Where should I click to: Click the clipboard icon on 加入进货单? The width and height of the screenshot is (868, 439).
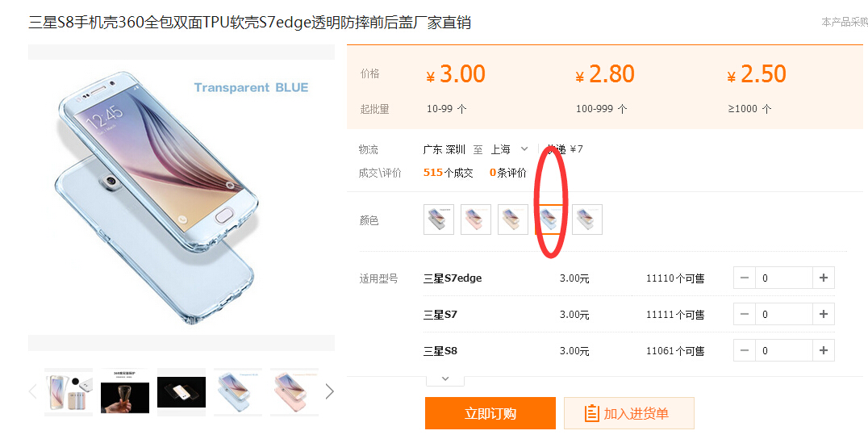591,413
